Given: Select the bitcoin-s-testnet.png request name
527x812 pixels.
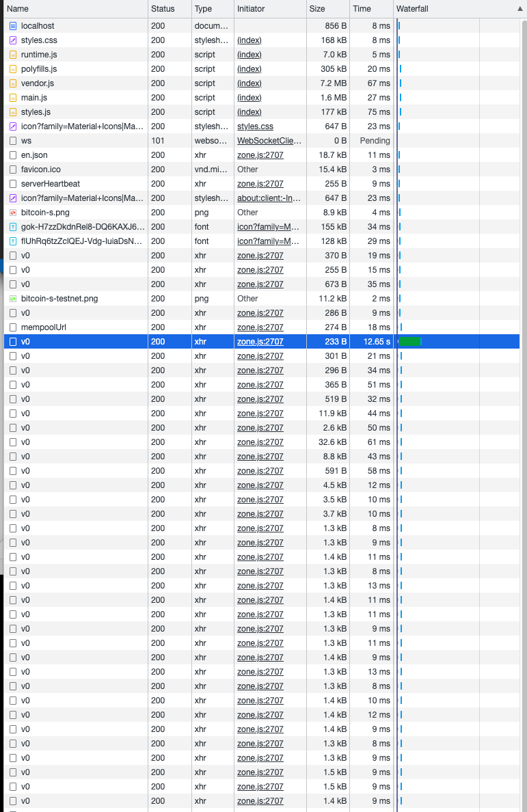Looking at the screenshot, I should pyautogui.click(x=59, y=298).
